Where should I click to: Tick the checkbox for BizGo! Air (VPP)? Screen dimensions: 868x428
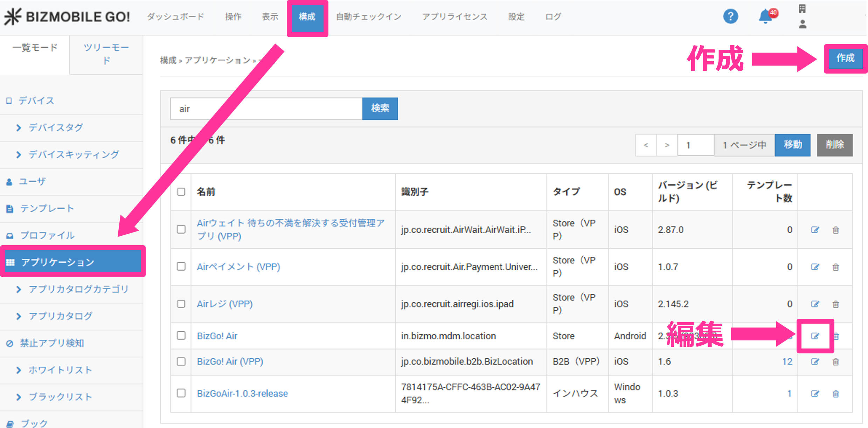point(181,361)
